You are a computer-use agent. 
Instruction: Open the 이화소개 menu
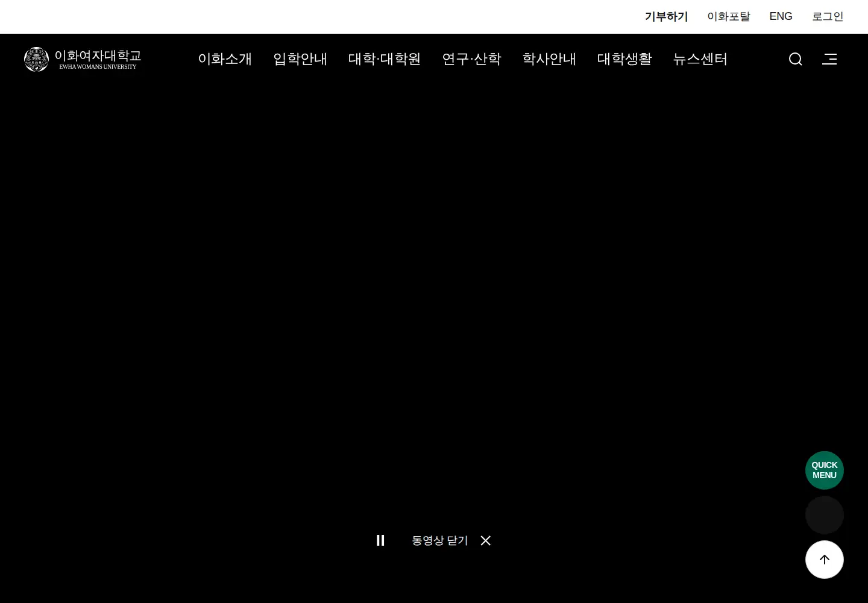225,59
